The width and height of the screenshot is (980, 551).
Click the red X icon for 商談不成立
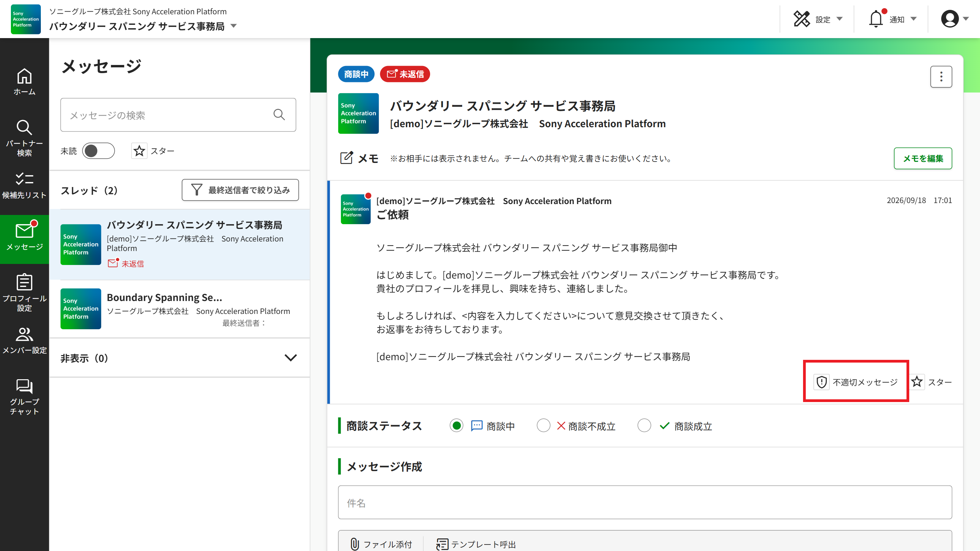[561, 425]
